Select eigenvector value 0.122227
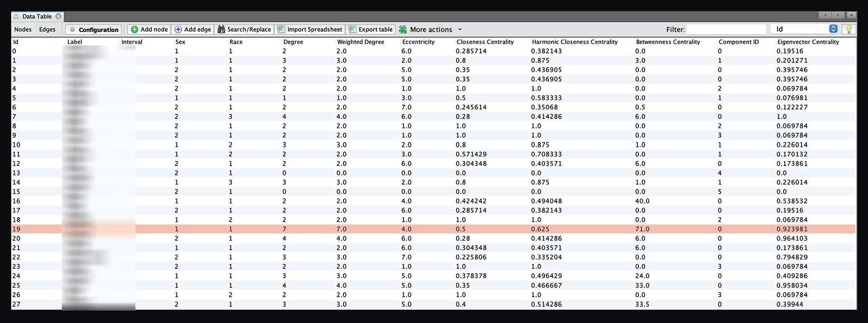Viewport: 868px width, 323px height. [x=792, y=107]
